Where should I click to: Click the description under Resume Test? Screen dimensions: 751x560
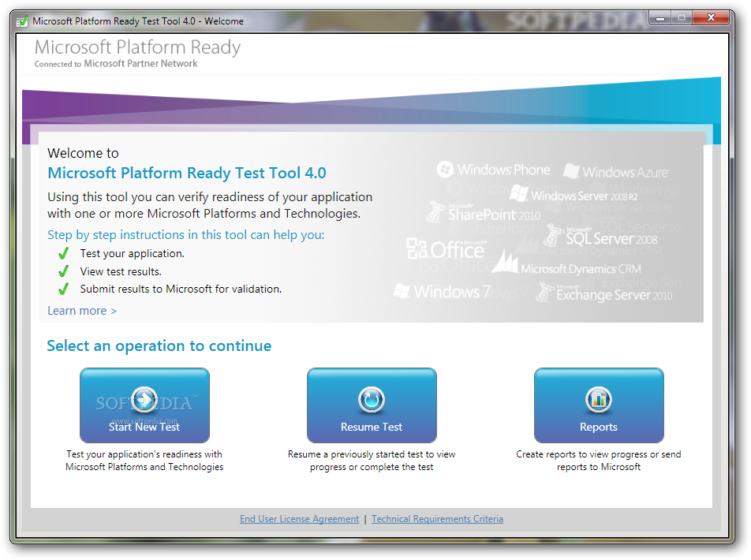[x=372, y=461]
